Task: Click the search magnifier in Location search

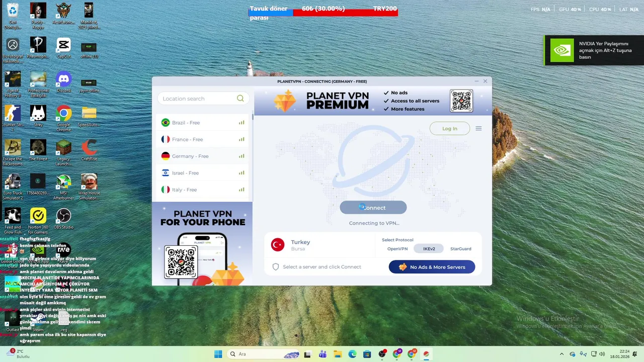Action: tap(240, 99)
